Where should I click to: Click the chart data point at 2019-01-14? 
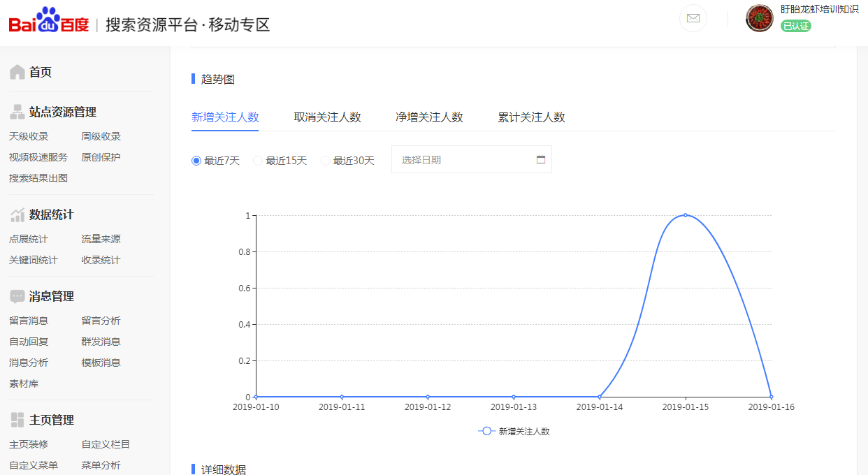(x=600, y=397)
